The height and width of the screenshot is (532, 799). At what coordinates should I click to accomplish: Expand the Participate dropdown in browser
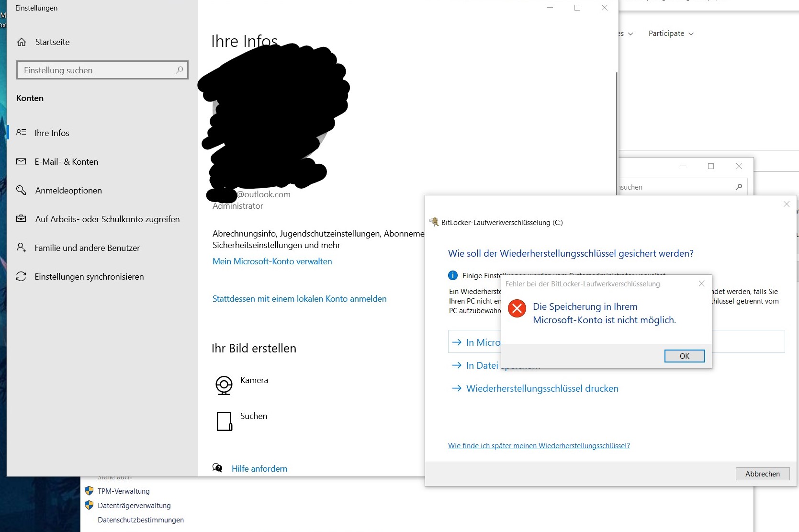671,34
